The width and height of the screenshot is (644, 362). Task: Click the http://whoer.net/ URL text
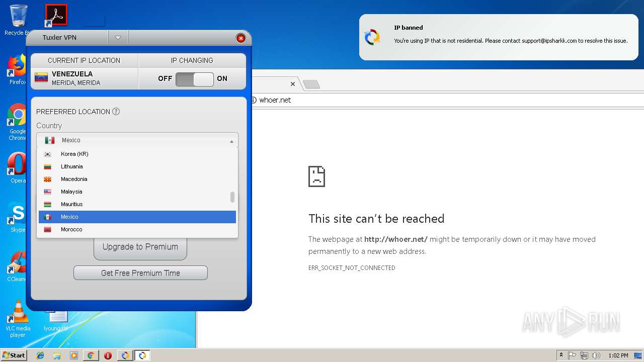(x=396, y=239)
